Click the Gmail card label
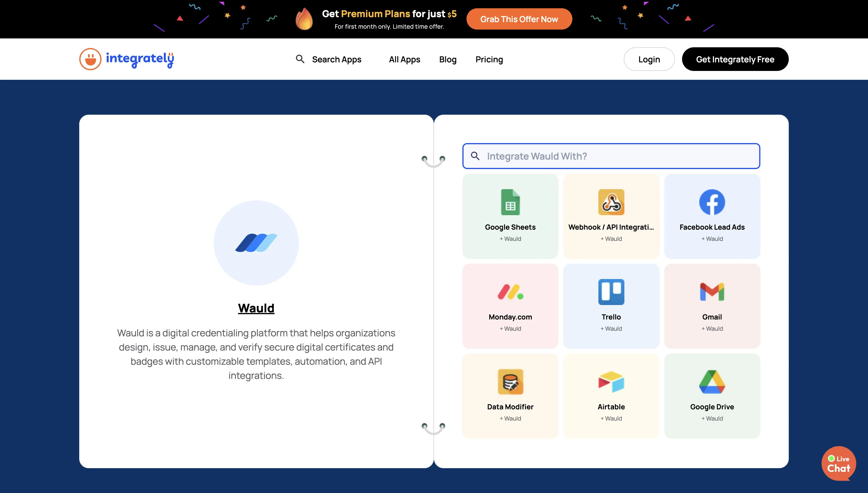This screenshot has height=493, width=868. click(712, 317)
